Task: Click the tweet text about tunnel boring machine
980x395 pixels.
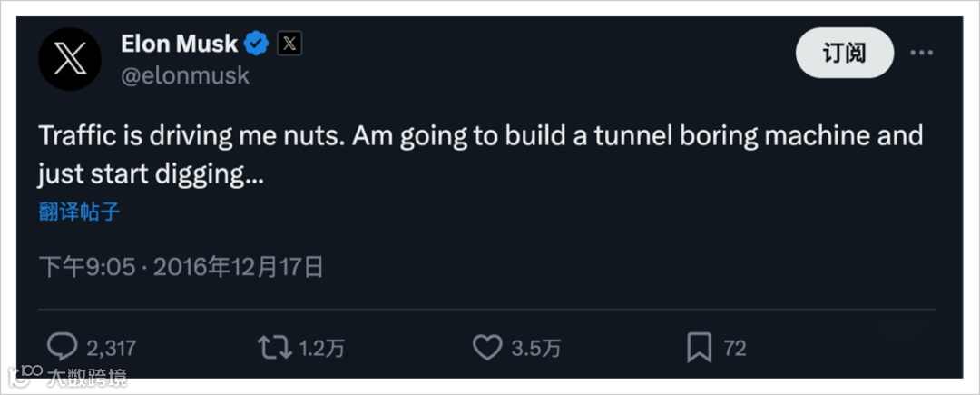Action: click(x=479, y=154)
